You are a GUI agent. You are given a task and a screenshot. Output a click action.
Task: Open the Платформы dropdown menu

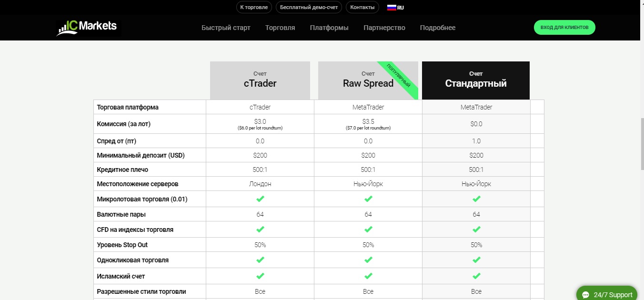pyautogui.click(x=329, y=28)
